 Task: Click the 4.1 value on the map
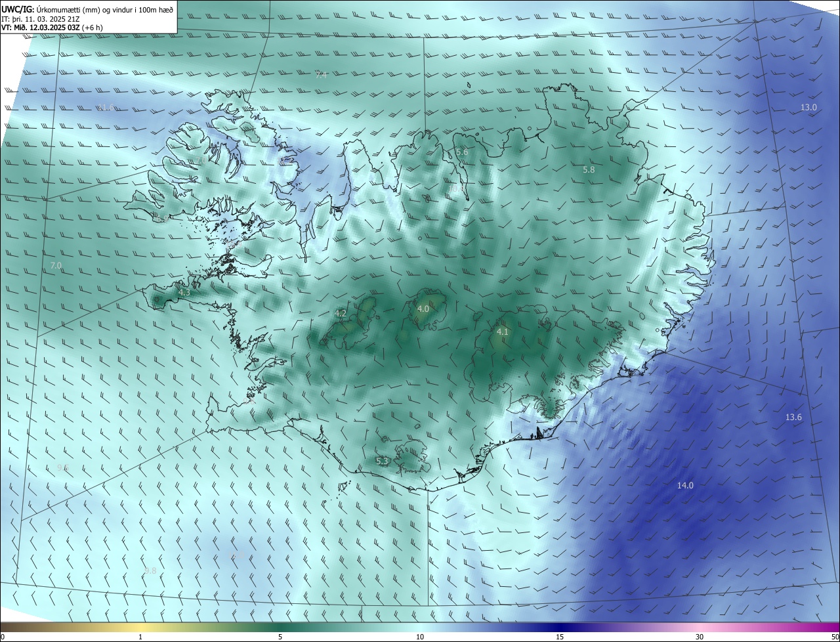pyautogui.click(x=502, y=332)
